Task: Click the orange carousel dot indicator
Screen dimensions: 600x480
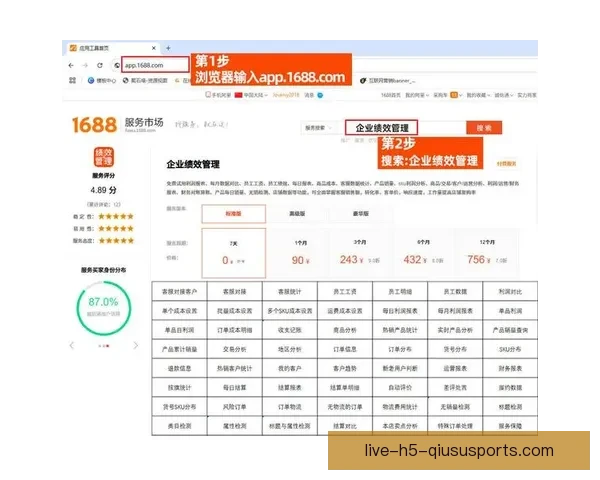Action: (108, 346)
